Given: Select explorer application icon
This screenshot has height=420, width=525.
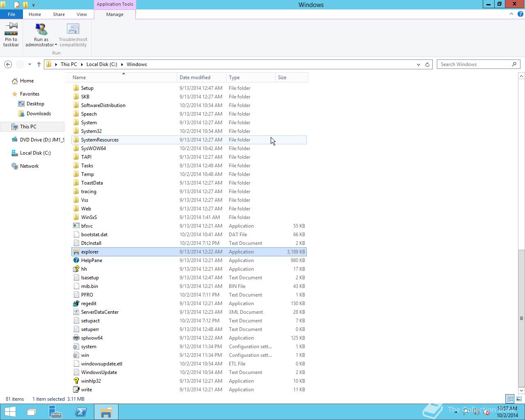Looking at the screenshot, I should click(76, 252).
